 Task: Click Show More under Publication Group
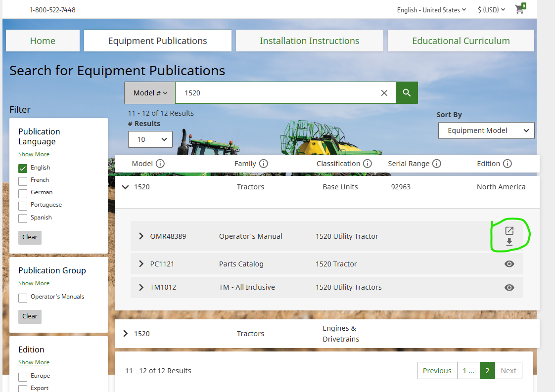(x=34, y=283)
